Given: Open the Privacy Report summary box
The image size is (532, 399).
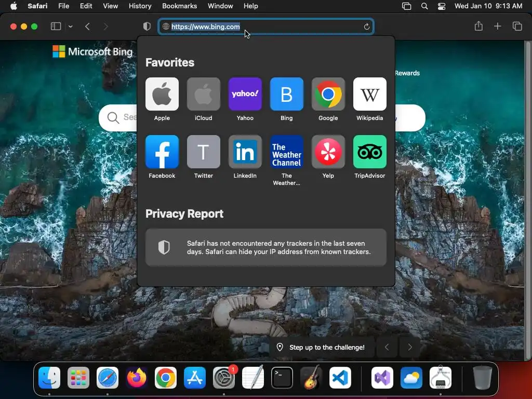Looking at the screenshot, I should pos(265,247).
